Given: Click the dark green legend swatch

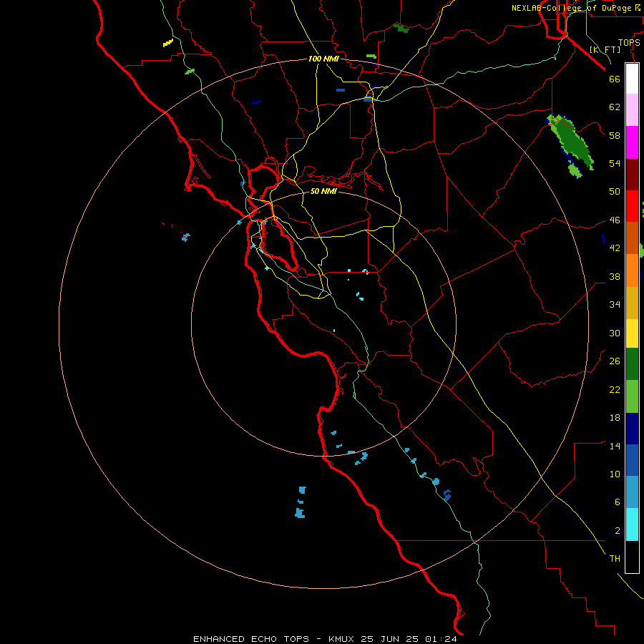Looking at the screenshot, I should coord(632,364).
